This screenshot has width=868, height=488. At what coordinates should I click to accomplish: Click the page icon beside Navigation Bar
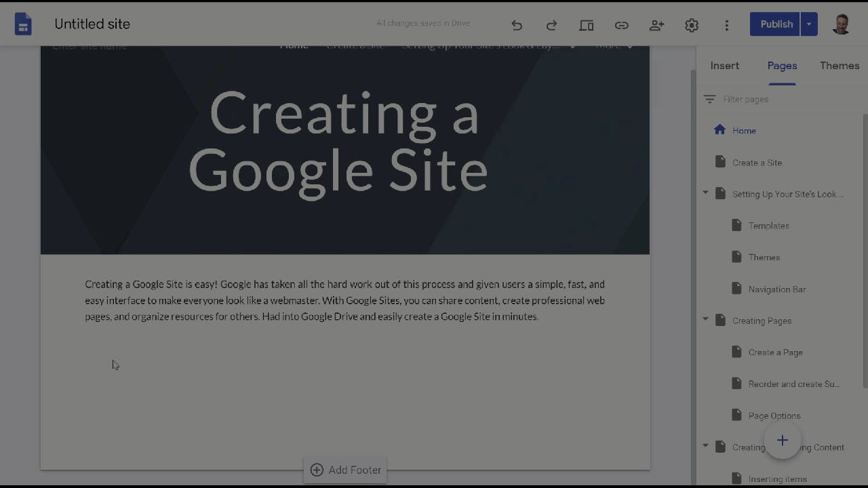click(736, 289)
